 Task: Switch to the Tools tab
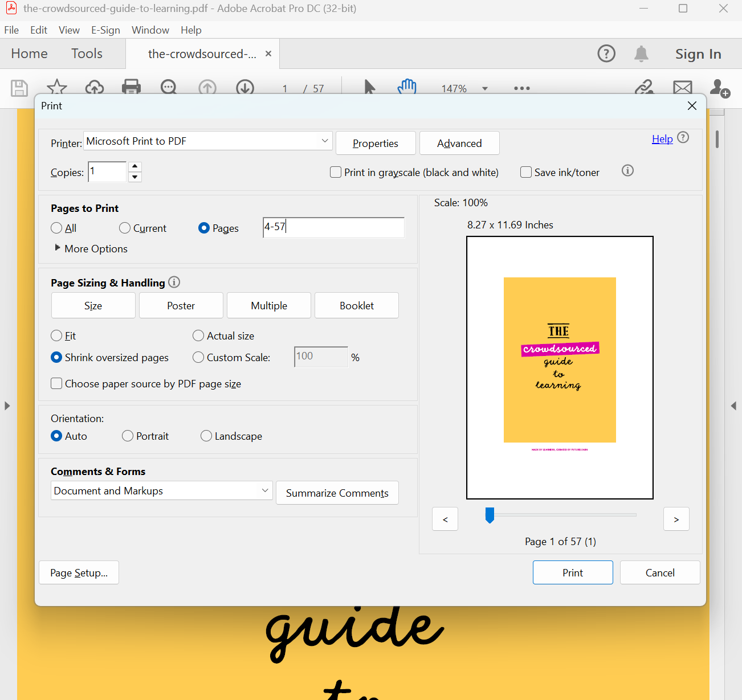click(87, 54)
